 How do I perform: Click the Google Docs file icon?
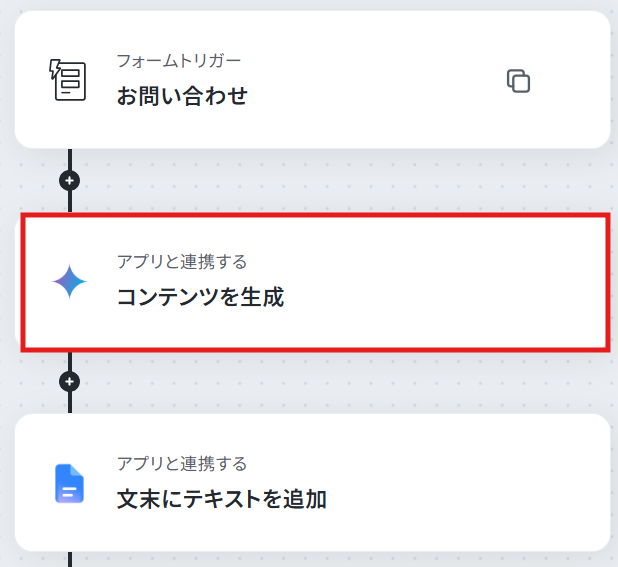tap(69, 483)
